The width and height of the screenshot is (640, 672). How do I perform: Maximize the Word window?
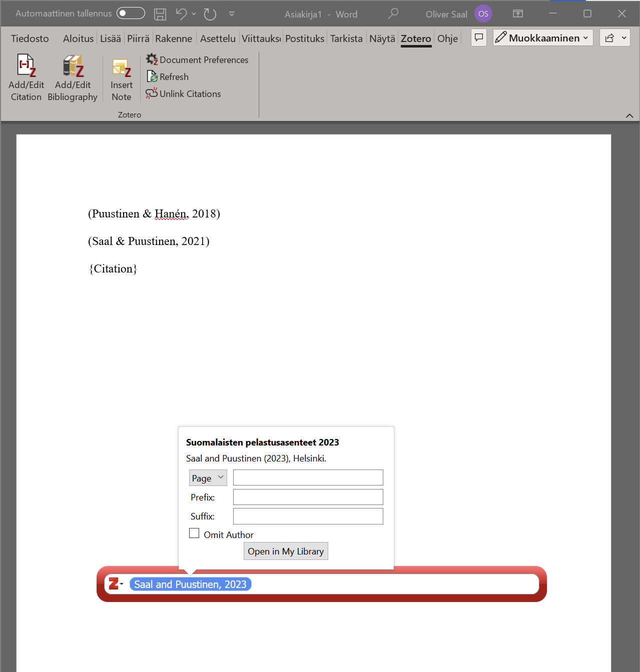point(587,13)
